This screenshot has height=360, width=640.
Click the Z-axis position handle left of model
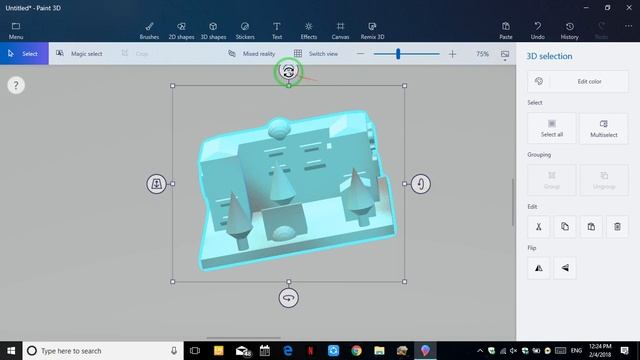(x=156, y=184)
